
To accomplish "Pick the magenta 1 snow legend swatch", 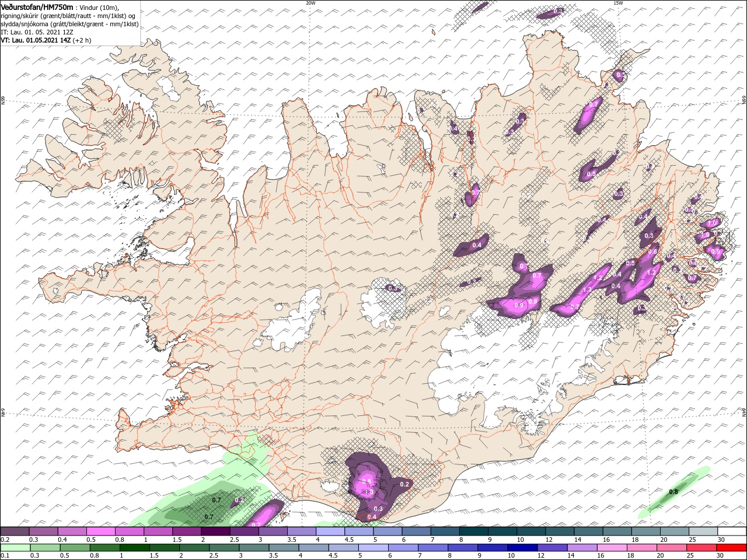I will tap(158, 531).
